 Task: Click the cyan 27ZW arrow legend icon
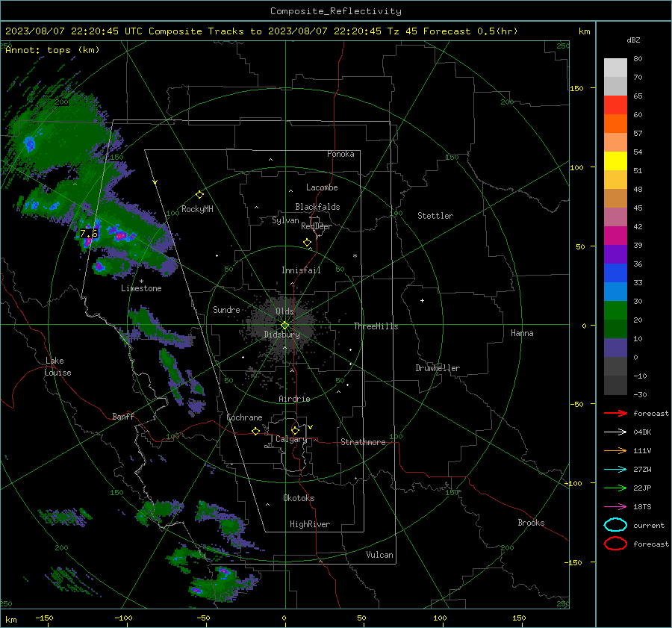pyautogui.click(x=615, y=470)
